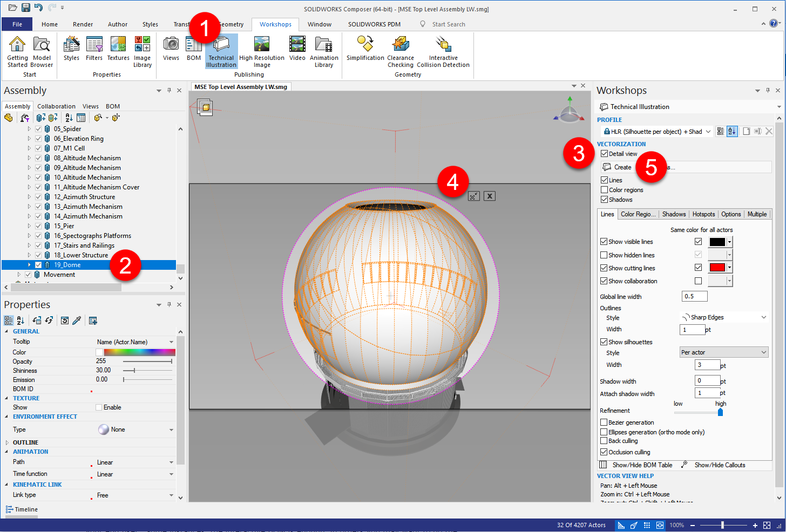The image size is (786, 532).
Task: Expand the 19_Dome tree node
Action: click(x=30, y=264)
